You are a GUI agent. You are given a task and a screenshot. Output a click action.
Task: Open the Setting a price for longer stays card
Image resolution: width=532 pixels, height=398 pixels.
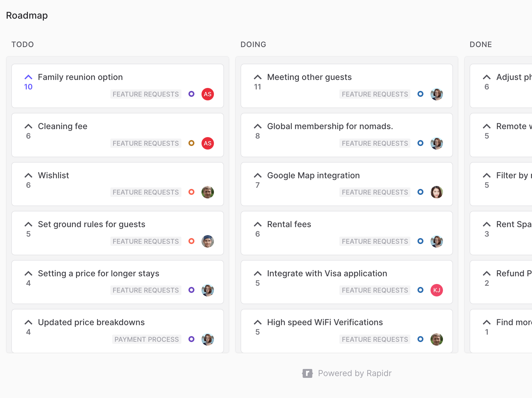point(99,274)
